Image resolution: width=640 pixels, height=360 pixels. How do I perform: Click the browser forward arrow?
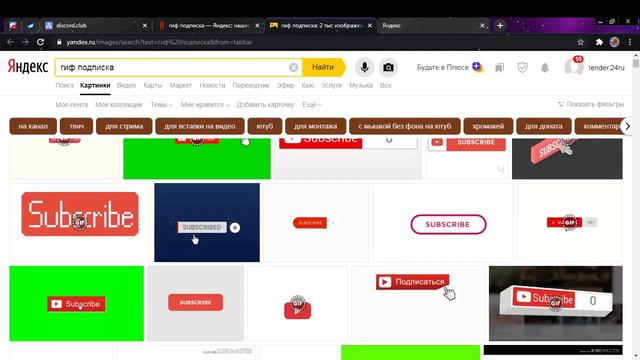(25, 42)
